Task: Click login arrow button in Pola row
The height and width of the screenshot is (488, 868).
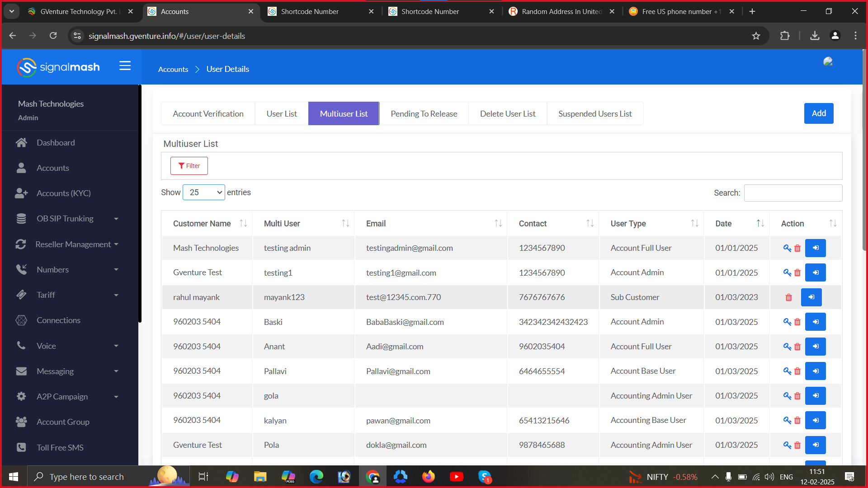Action: [815, 445]
